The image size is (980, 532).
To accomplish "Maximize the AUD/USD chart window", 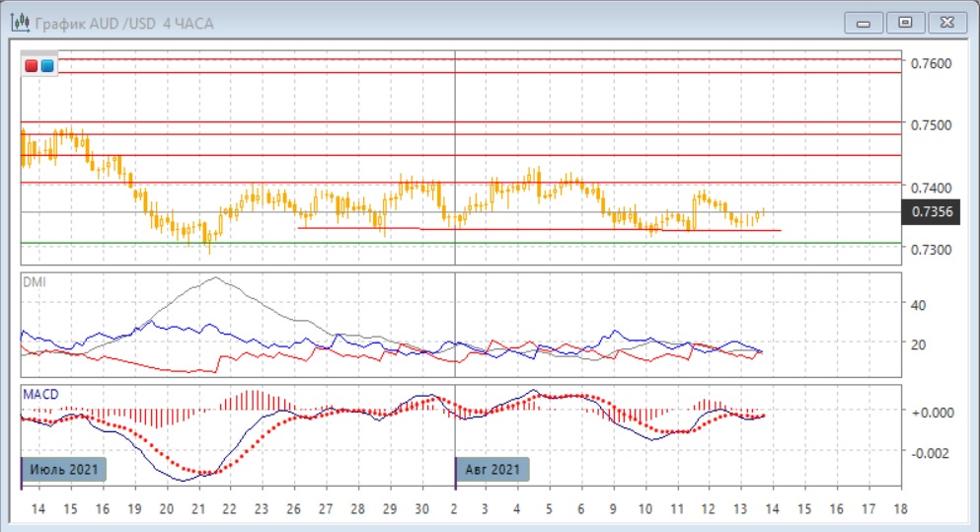I will (904, 21).
